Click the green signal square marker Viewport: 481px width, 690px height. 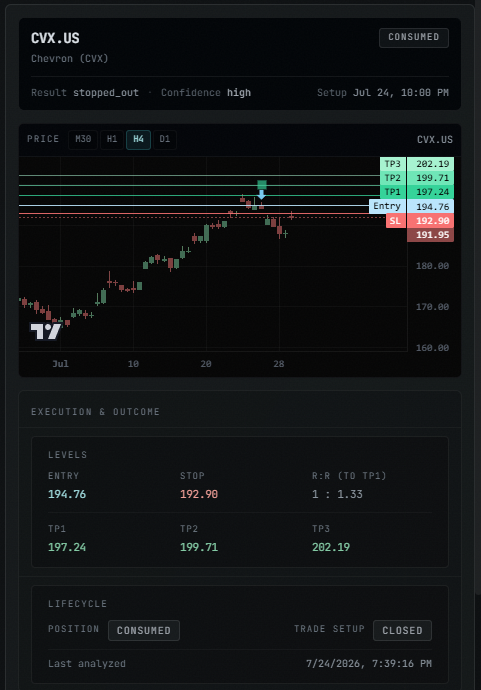click(262, 184)
